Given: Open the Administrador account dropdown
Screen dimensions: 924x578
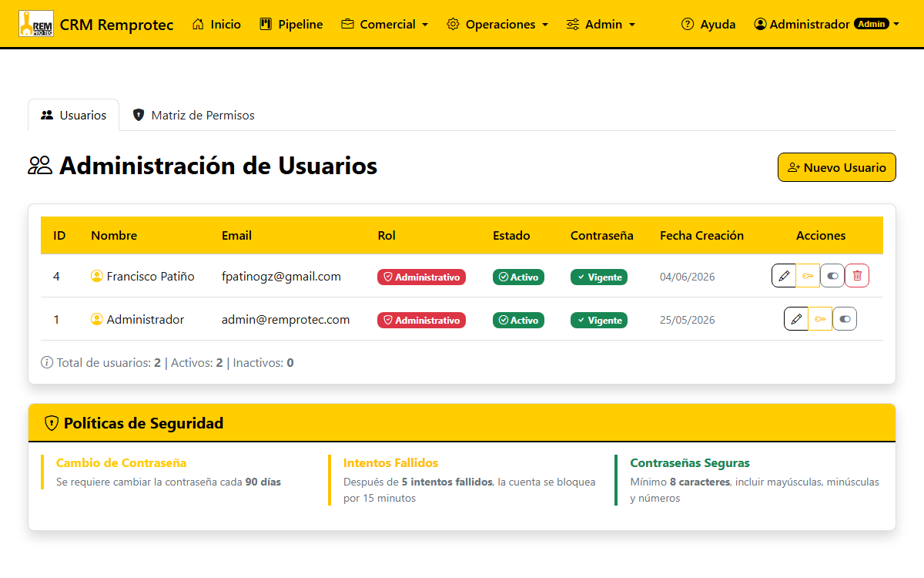Looking at the screenshot, I should [x=827, y=25].
